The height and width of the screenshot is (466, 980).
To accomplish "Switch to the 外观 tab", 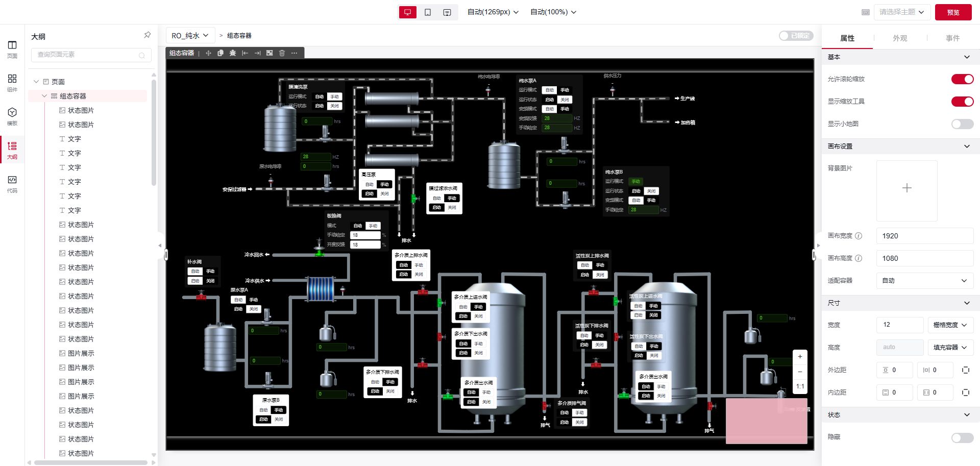I will pos(900,38).
